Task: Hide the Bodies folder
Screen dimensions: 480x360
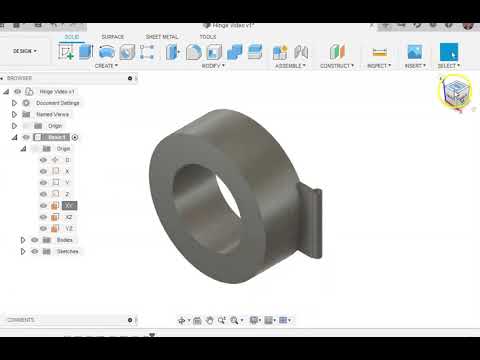Action: (35, 240)
